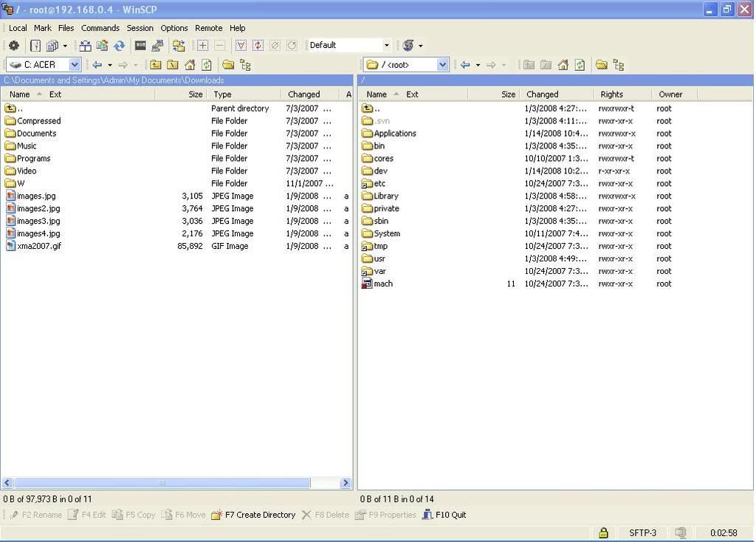Select the System folder in remote panel
Screen dimensions: 756x542
coord(381,234)
